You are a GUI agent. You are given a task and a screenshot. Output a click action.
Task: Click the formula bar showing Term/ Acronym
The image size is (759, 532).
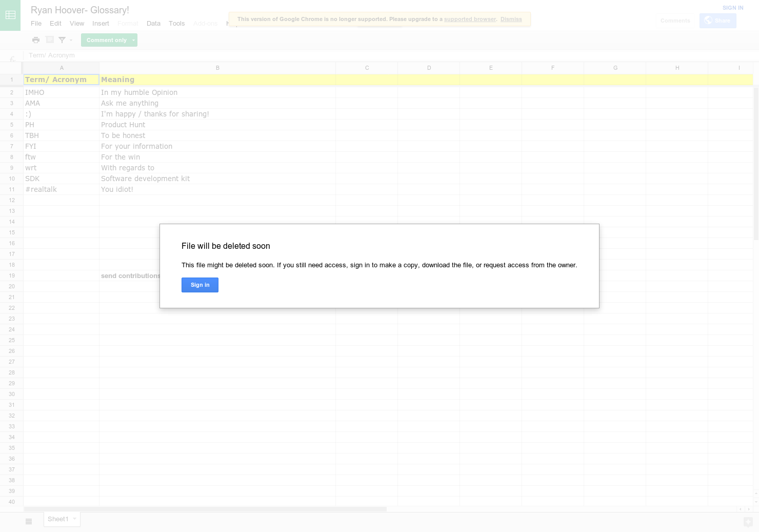click(x=390, y=55)
